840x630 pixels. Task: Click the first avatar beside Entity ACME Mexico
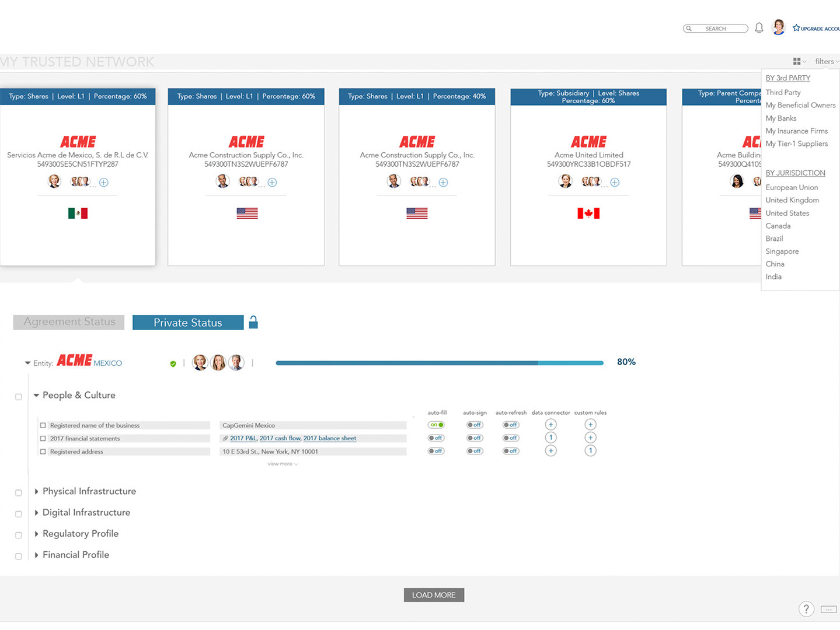tap(200, 363)
